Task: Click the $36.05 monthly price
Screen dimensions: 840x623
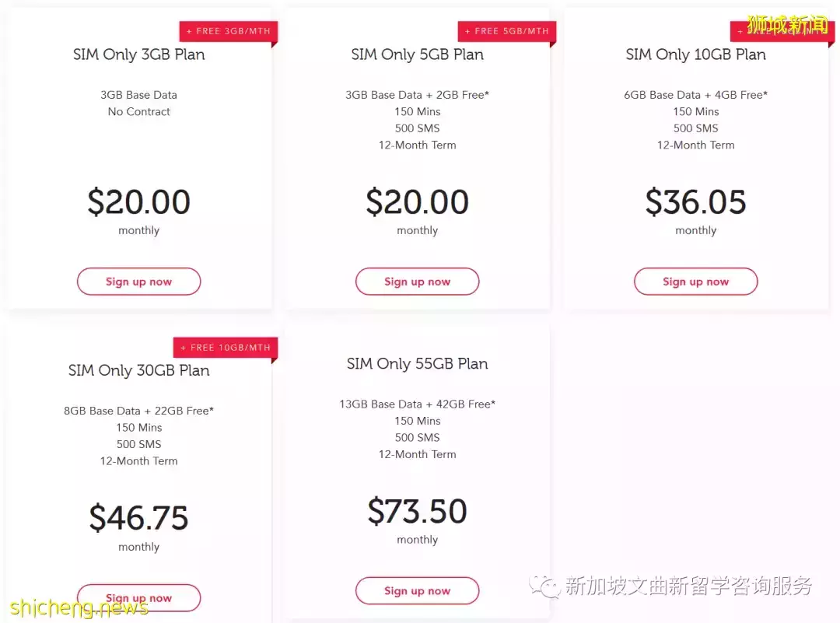Action: (x=696, y=202)
